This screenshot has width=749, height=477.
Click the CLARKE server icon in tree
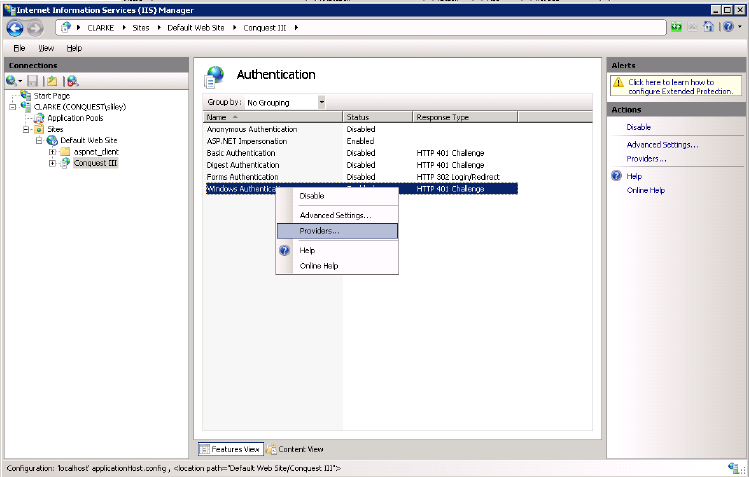[x=26, y=106]
